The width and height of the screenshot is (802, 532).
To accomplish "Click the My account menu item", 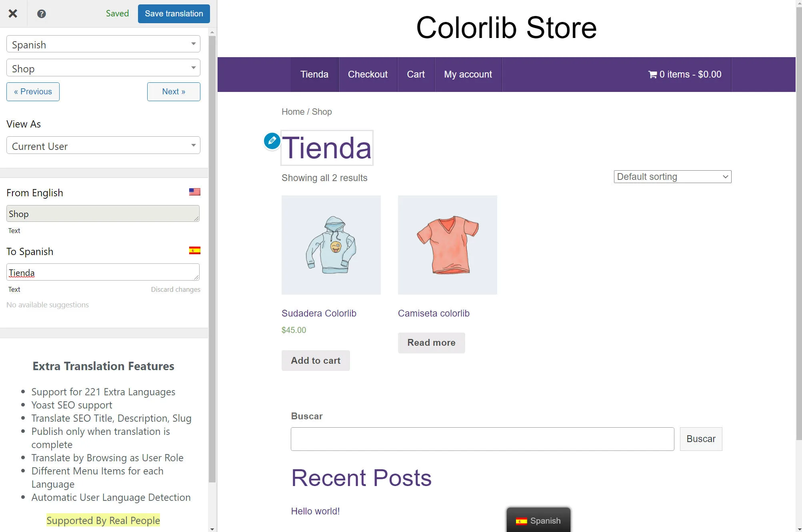I will coord(468,74).
